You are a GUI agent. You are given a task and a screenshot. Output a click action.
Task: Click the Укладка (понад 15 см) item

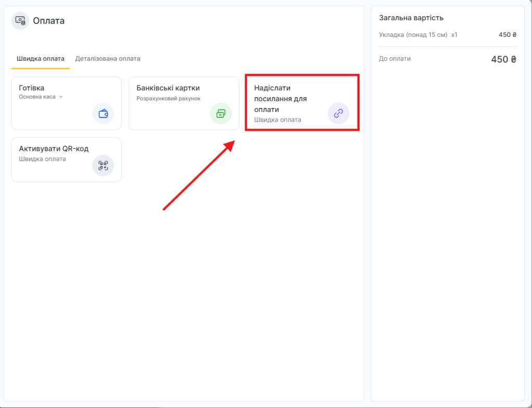413,35
